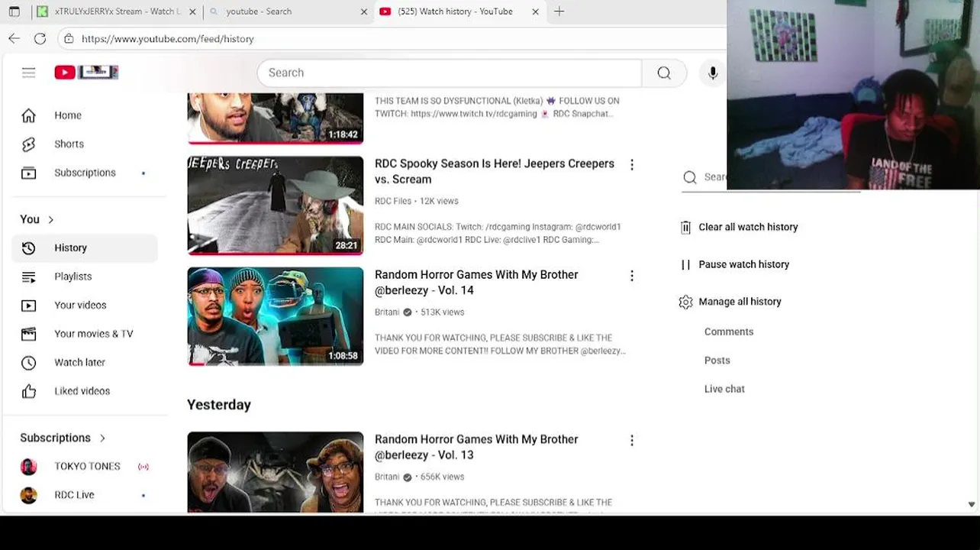The width and height of the screenshot is (980, 550).
Task: Open the 1:18:42 video thumbnail
Action: pos(276,118)
